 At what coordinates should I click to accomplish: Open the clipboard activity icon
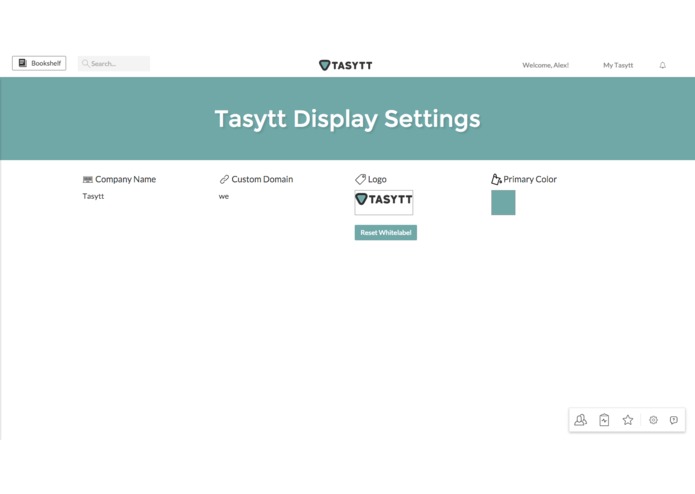point(604,420)
